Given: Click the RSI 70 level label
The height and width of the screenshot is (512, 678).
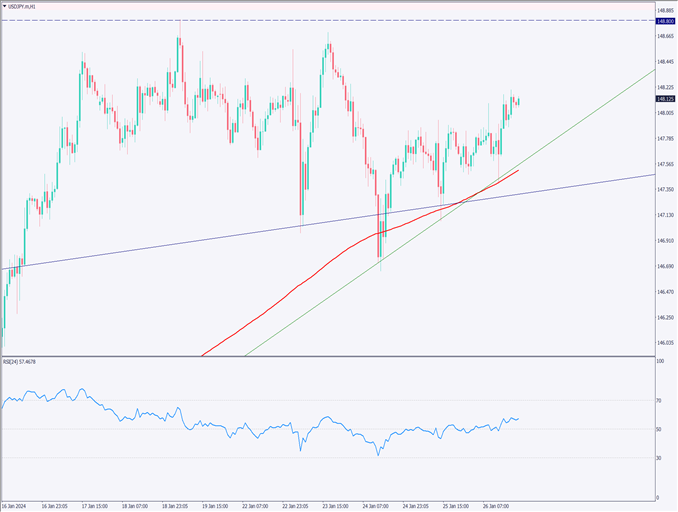Looking at the screenshot, I should [660, 401].
